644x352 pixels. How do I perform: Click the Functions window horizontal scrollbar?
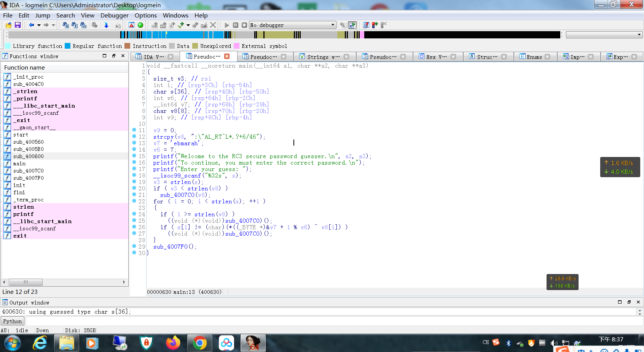[x=26, y=282]
